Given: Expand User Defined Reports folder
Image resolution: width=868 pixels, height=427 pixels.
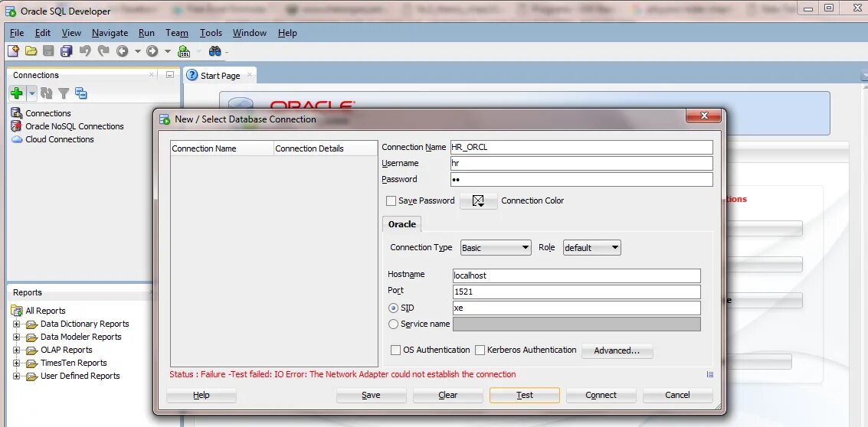Looking at the screenshot, I should tap(16, 376).
